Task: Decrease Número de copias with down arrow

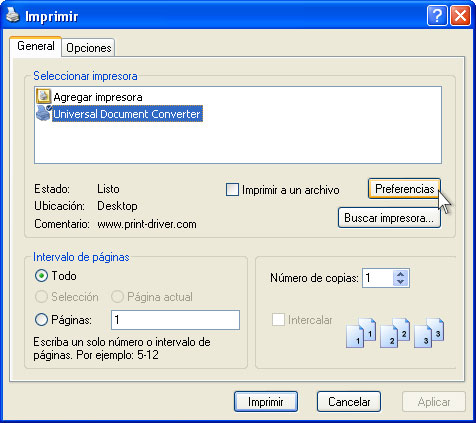Action: click(401, 282)
